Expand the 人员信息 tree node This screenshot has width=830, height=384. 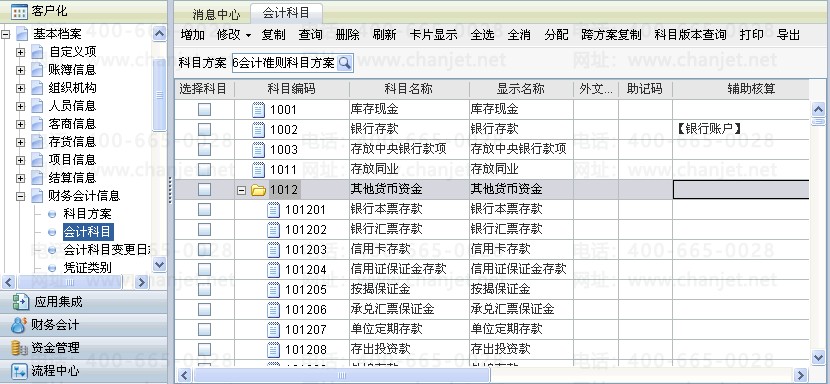tap(20, 106)
